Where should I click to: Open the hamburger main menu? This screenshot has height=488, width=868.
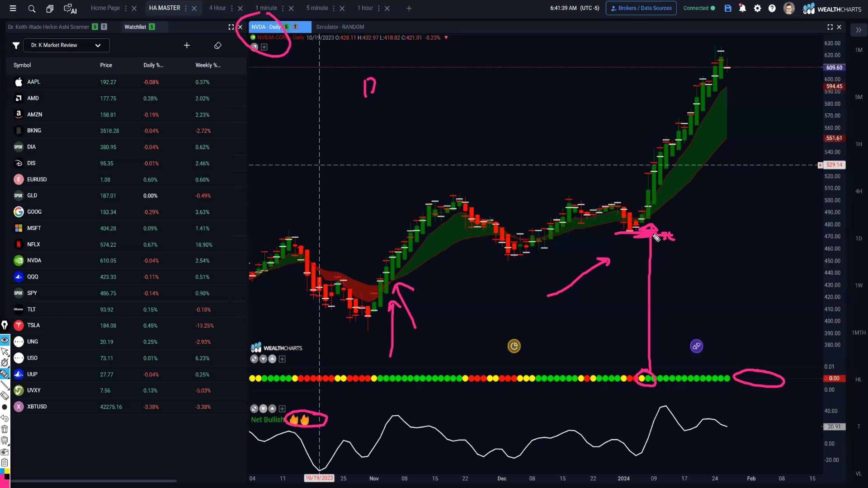point(13,8)
